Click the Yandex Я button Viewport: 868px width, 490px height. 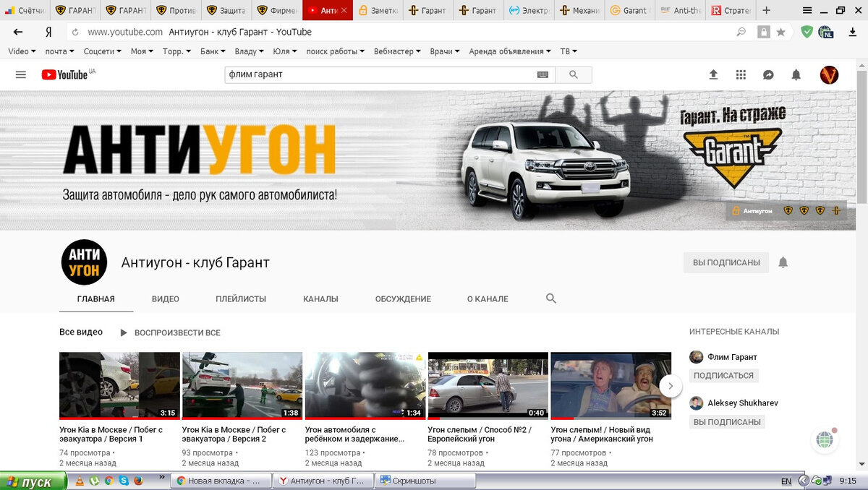point(48,32)
